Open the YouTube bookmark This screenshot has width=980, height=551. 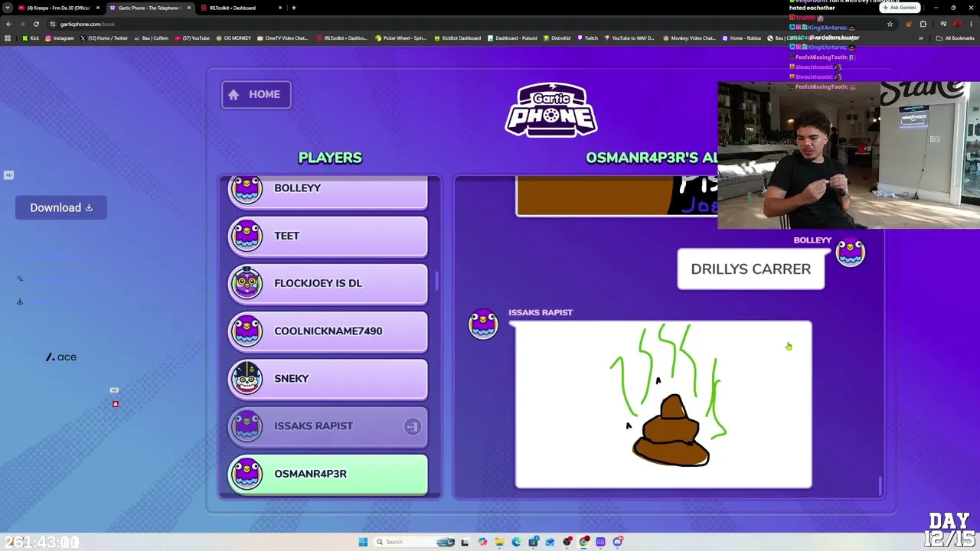click(192, 38)
